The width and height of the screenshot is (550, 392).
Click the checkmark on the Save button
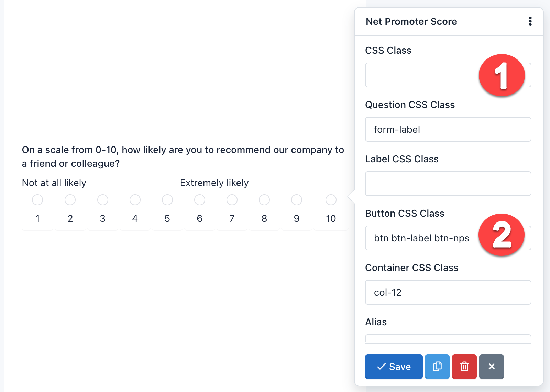click(x=381, y=367)
